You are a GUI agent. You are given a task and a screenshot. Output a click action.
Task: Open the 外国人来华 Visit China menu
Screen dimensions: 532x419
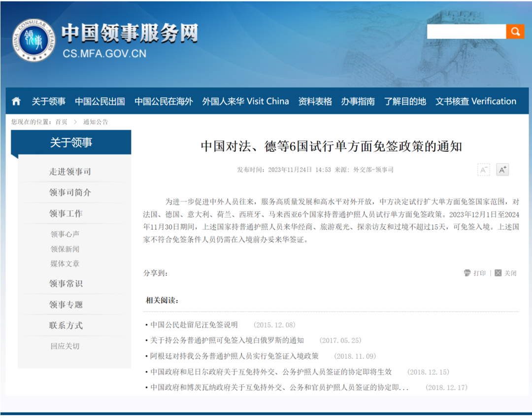point(246,101)
